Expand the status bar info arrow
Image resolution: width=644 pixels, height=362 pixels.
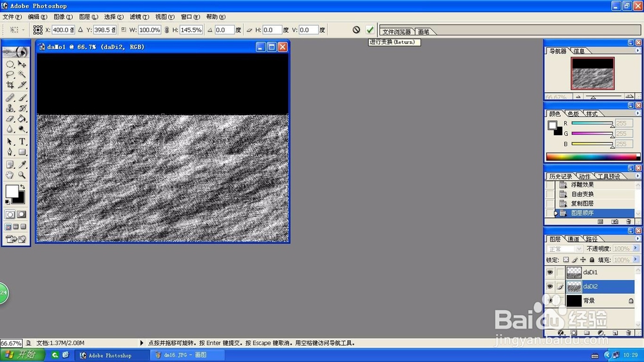coord(142,343)
